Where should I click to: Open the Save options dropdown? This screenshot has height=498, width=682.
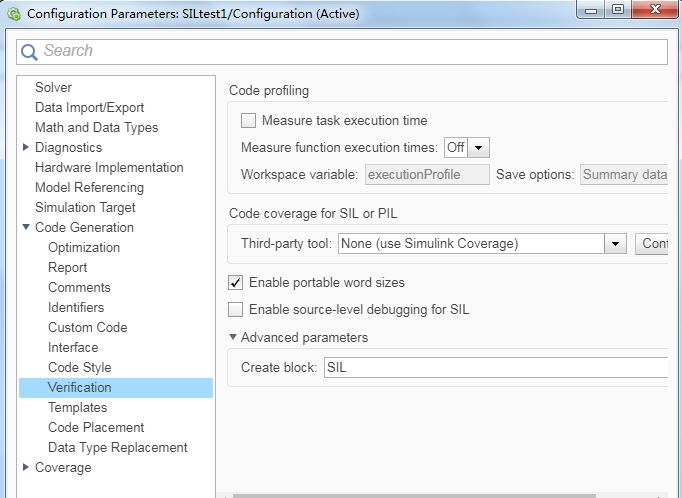[x=624, y=174]
